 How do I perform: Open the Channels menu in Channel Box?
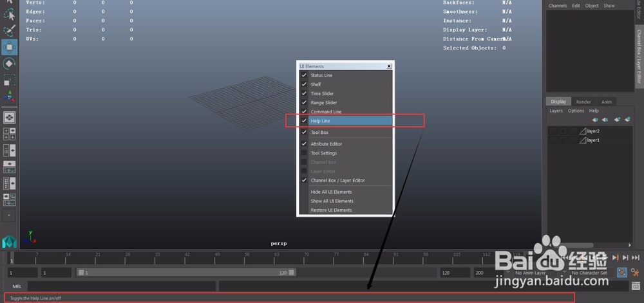click(557, 6)
